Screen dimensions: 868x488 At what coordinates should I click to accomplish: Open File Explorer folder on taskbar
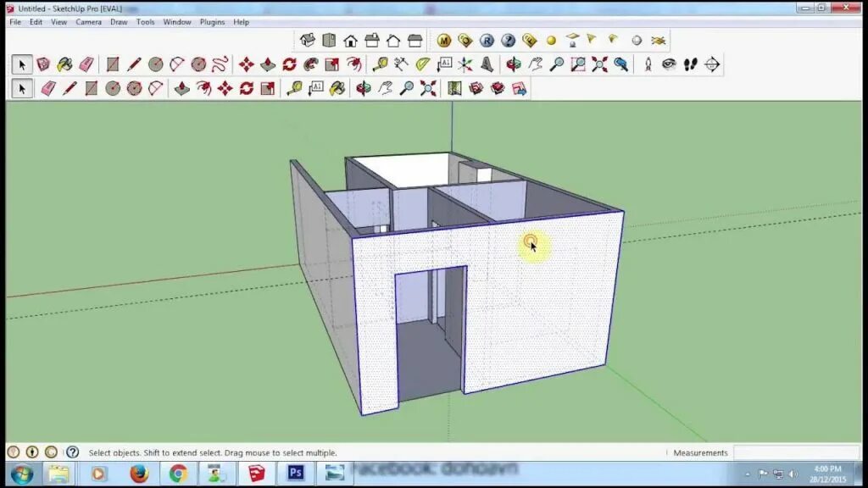58,474
